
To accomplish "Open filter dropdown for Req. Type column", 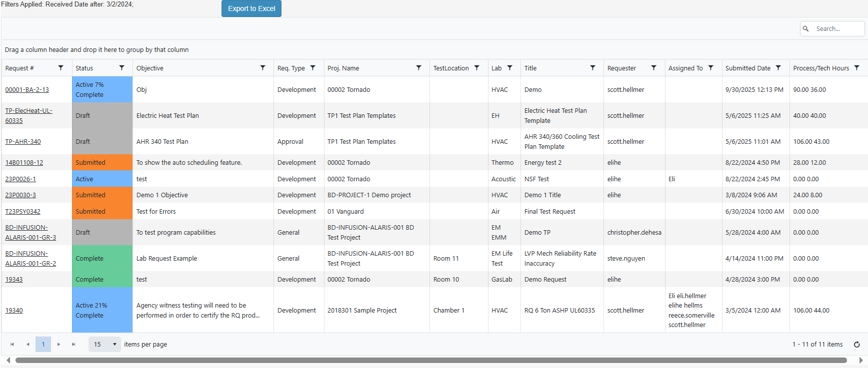I will (312, 68).
